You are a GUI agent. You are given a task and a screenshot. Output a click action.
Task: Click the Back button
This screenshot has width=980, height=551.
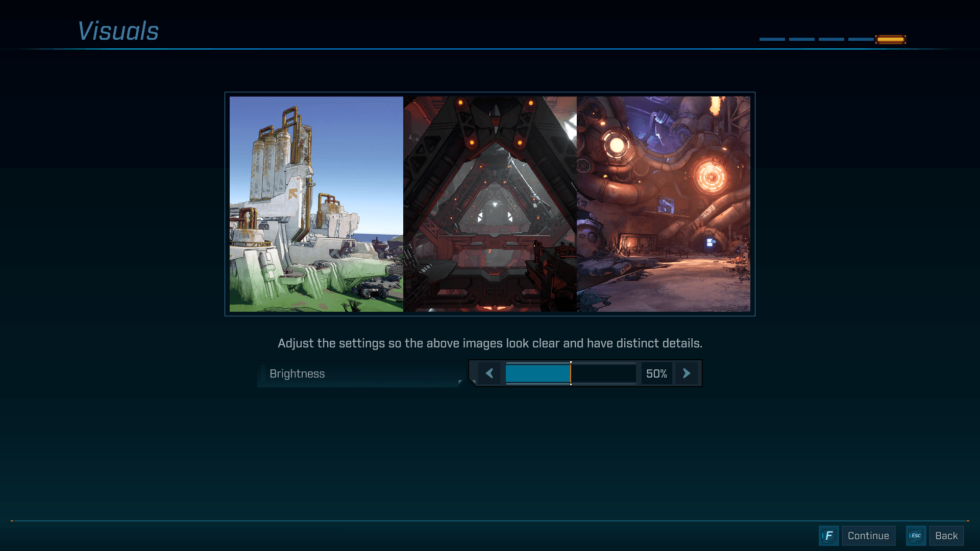(946, 536)
